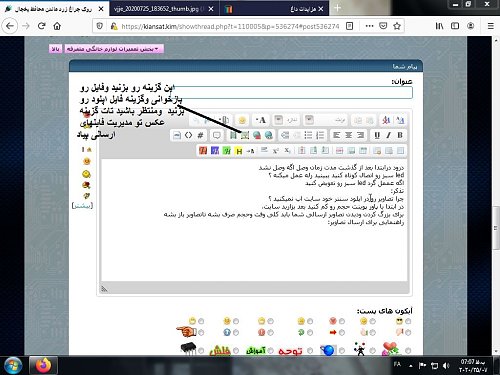Go to the Firefox home page
This screenshot has width=500, height=375.
57,26
